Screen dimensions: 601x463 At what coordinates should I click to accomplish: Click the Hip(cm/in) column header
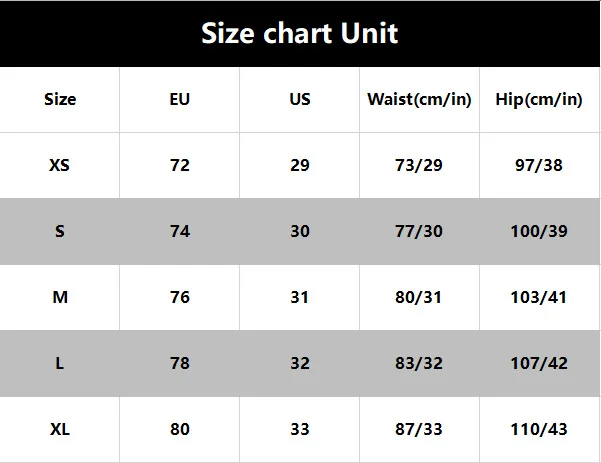(539, 100)
